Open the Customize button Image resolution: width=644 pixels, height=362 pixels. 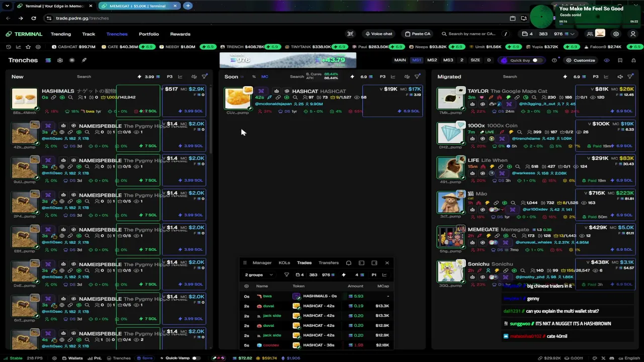pos(581,60)
